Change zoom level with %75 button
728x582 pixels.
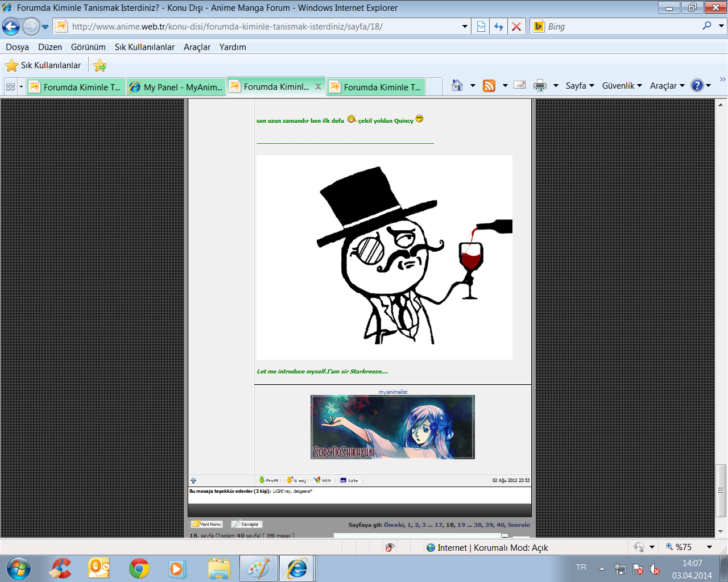(x=689, y=547)
